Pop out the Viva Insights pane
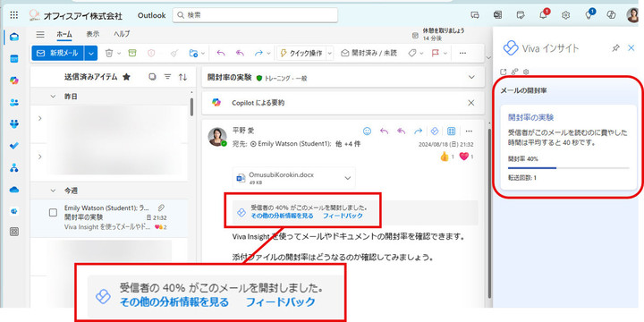Image resolution: width=644 pixels, height=322 pixels. (504, 72)
